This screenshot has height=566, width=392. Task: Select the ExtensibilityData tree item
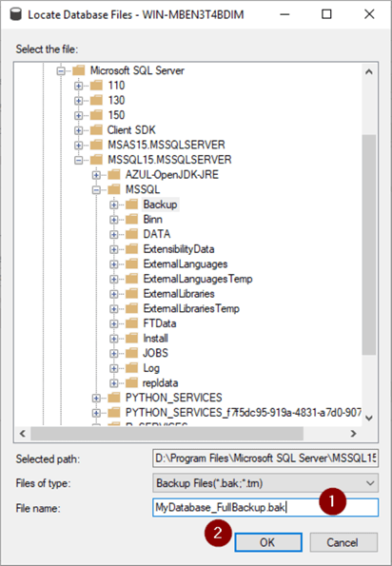[x=179, y=249]
